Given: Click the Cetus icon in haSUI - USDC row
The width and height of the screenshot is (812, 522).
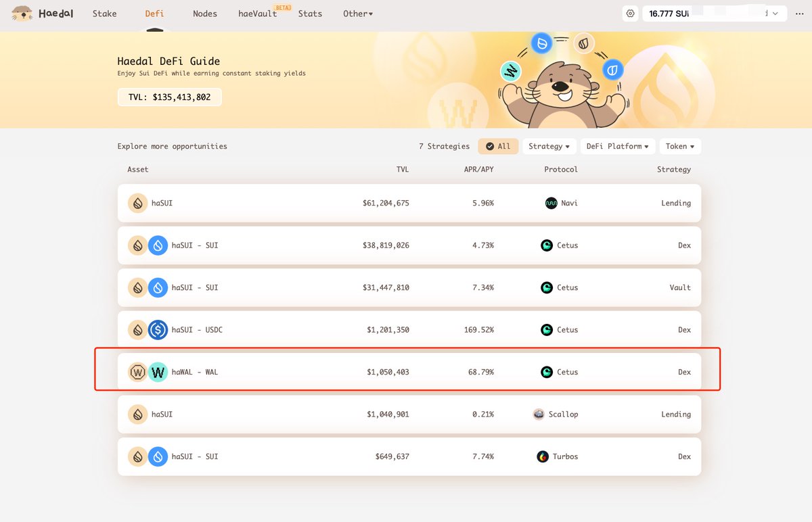Looking at the screenshot, I should coord(547,330).
